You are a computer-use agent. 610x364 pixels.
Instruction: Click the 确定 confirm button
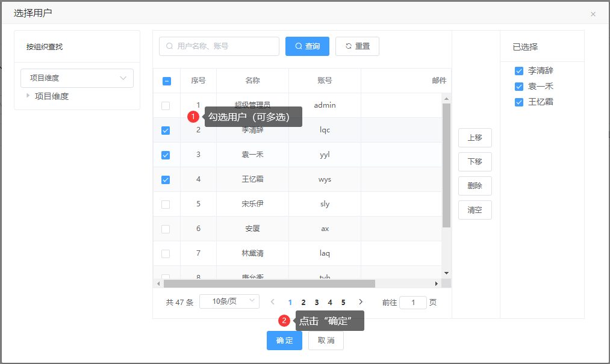click(284, 341)
